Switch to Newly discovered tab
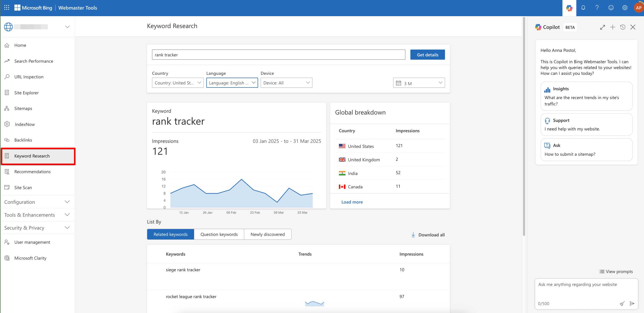The height and width of the screenshot is (313, 644). click(x=267, y=234)
